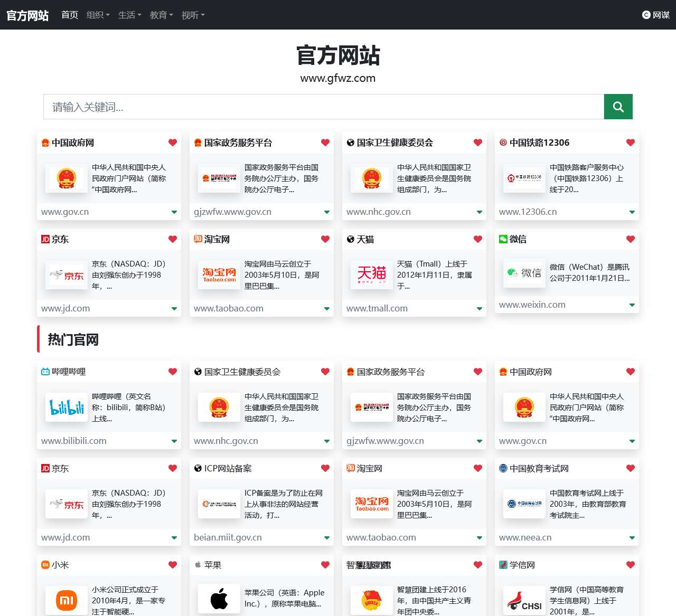Open the 视听 navbar menu

[x=193, y=15]
